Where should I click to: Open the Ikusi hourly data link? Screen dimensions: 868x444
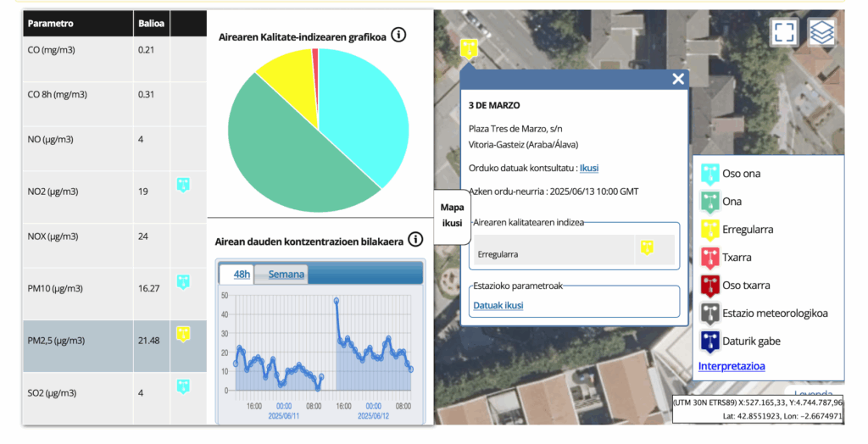click(x=588, y=169)
